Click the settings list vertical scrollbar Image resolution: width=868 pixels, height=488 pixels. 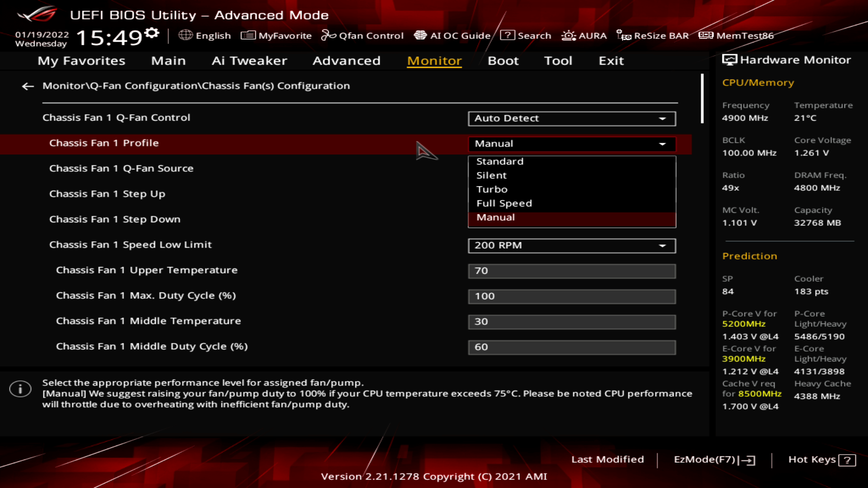coord(702,99)
